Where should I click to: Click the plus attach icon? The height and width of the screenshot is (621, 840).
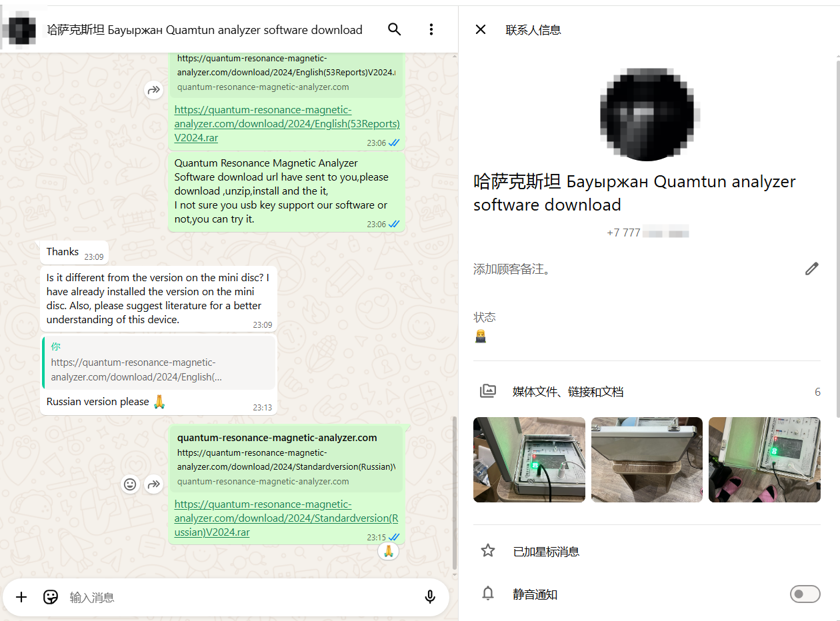[21, 597]
